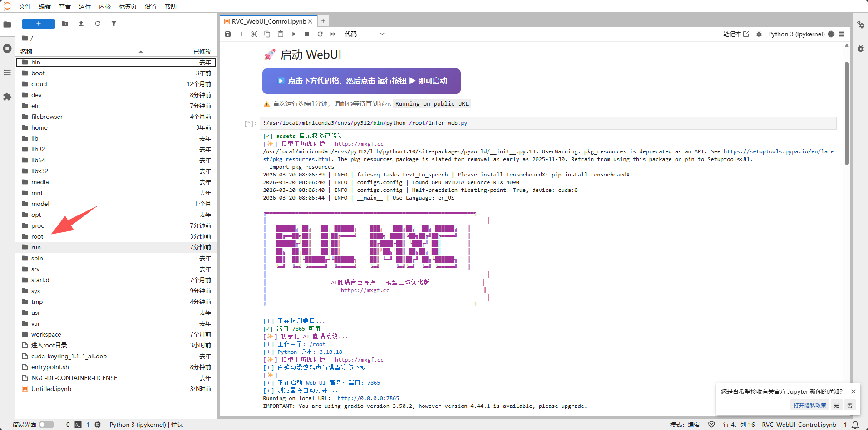Viewport: 868px width, 430px height.
Task: Interrupt the kernel with the stop icon
Action: click(x=307, y=34)
